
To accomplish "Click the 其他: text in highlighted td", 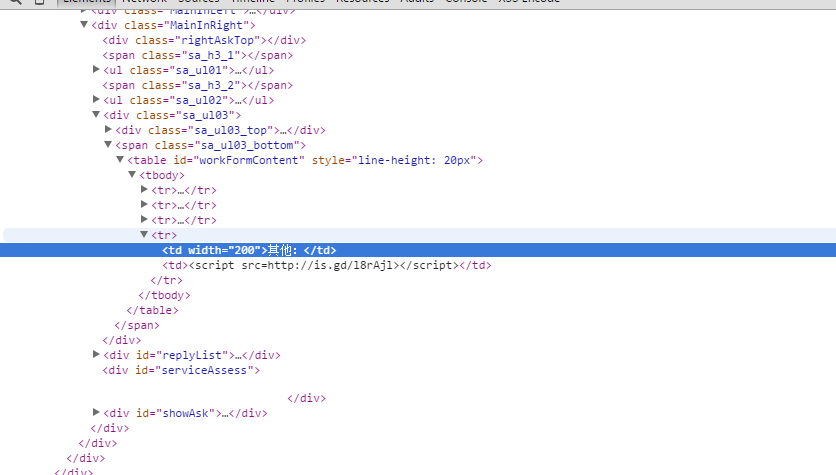I will click(x=283, y=250).
